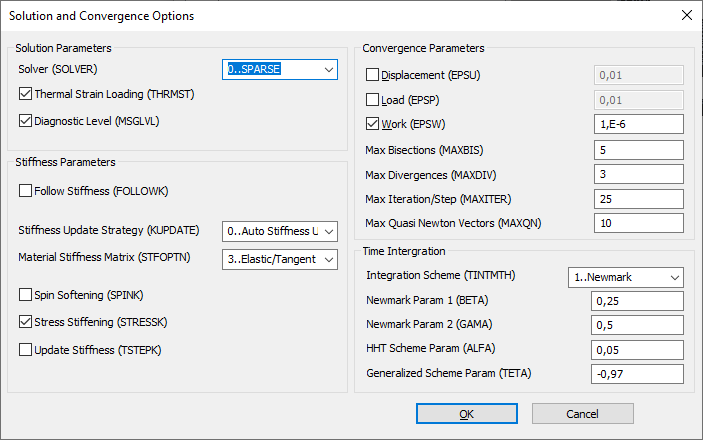Click the Generalized Scheme Param (TETA) field

[637, 374]
